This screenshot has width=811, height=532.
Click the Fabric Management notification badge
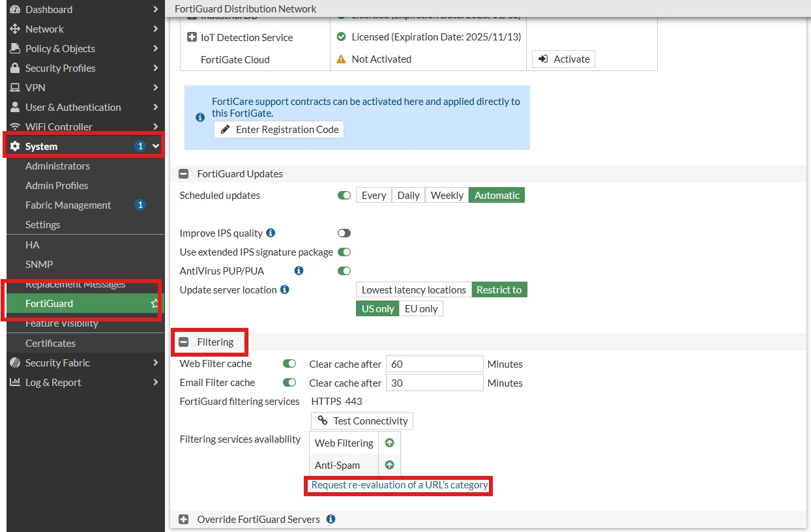coord(140,205)
